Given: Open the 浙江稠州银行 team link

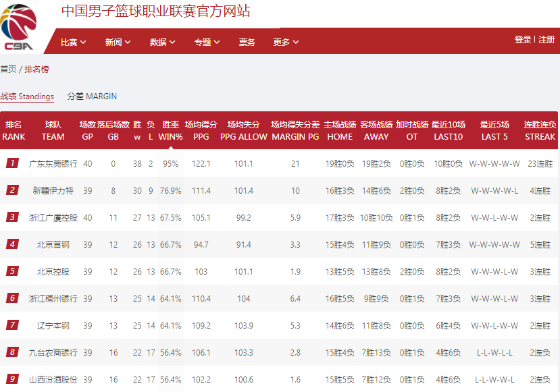Looking at the screenshot, I should [x=53, y=298].
